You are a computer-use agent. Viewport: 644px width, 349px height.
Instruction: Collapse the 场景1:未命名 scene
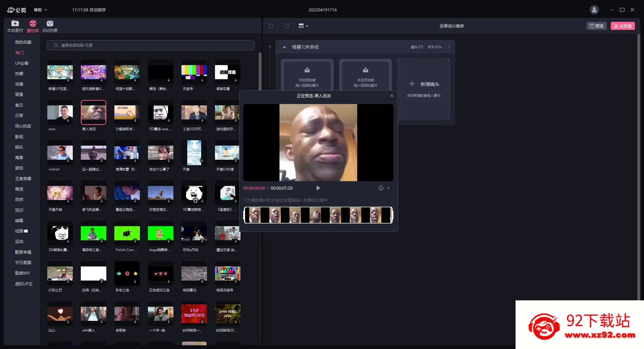pos(284,47)
